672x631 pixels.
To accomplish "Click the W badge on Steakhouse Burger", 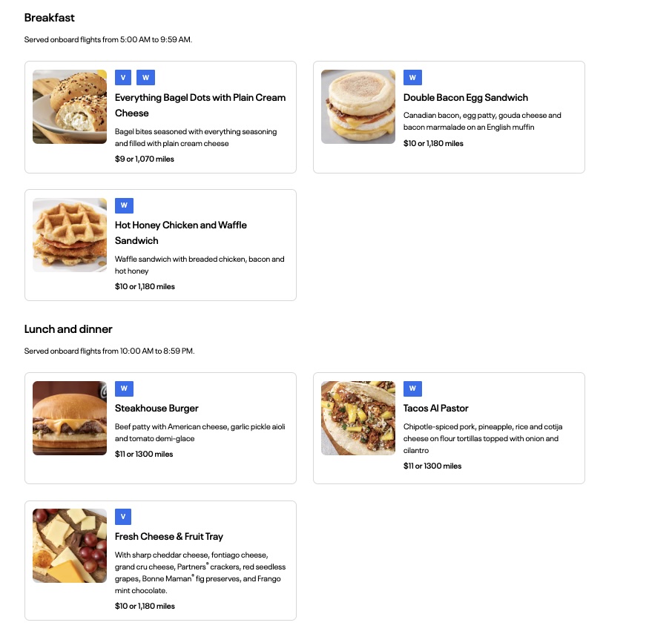I will point(124,389).
